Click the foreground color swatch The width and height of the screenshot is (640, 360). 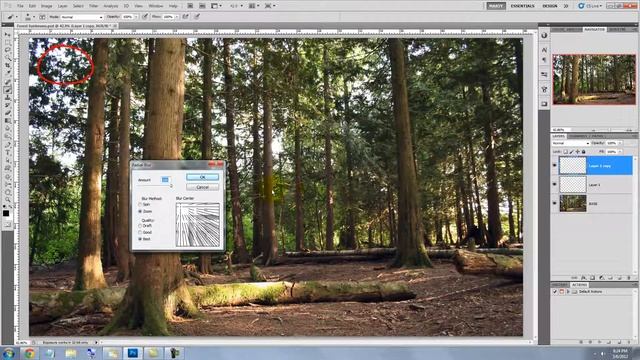click(6, 213)
